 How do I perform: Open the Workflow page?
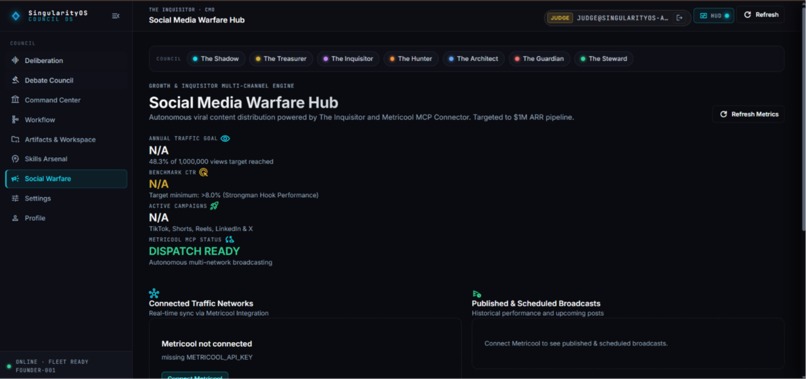tap(66, 120)
